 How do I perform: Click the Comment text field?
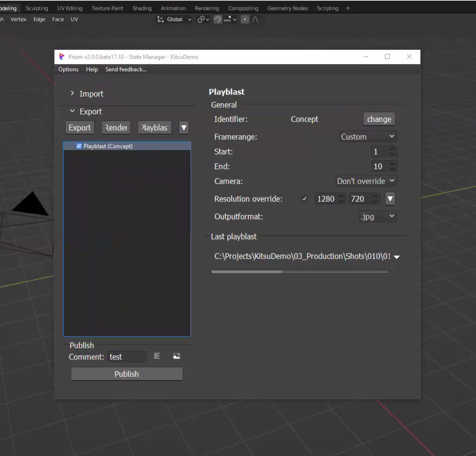click(x=127, y=357)
